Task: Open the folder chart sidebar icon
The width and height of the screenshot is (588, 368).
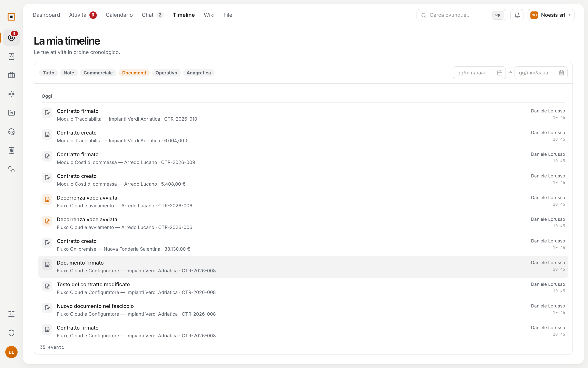Action: coord(11,113)
